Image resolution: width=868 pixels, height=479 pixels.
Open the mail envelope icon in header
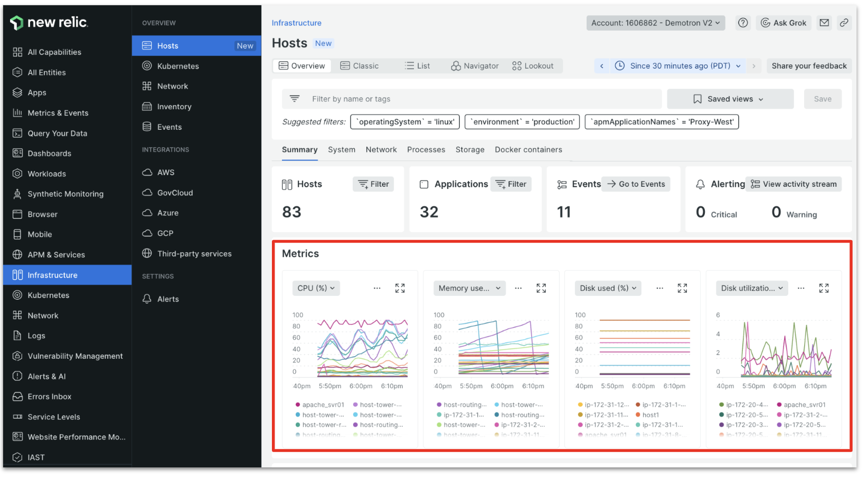tap(824, 23)
